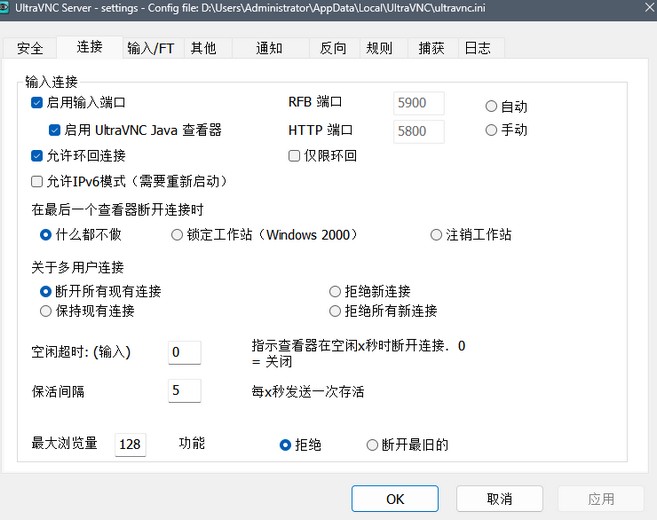
Task: Click the 指示查看器在空闲x秒时断开连接 hint
Action: (x=358, y=353)
